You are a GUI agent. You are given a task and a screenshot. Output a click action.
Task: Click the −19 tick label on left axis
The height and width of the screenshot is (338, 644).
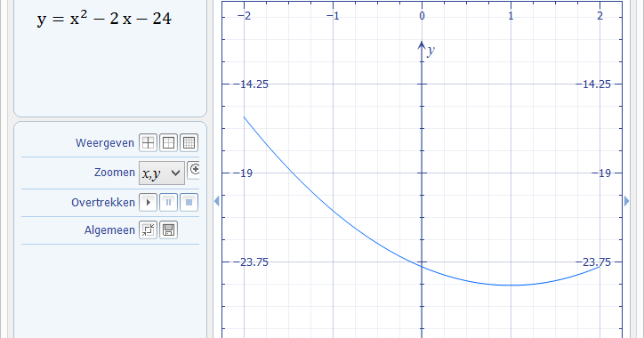pyautogui.click(x=243, y=173)
